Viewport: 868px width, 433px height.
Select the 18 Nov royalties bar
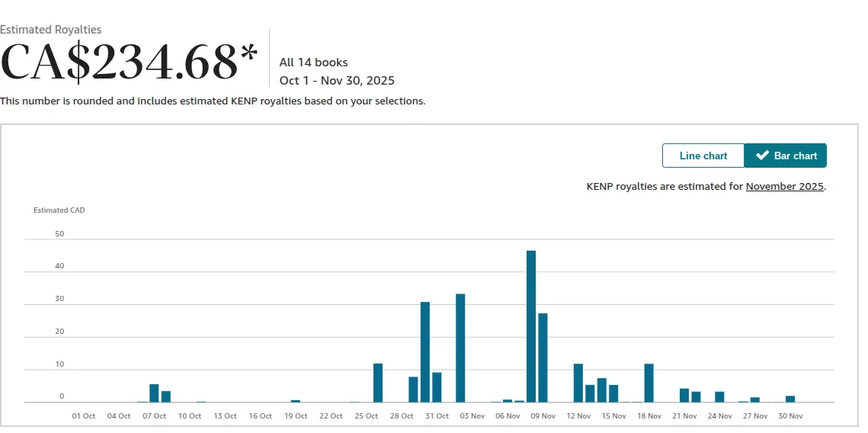tap(649, 383)
